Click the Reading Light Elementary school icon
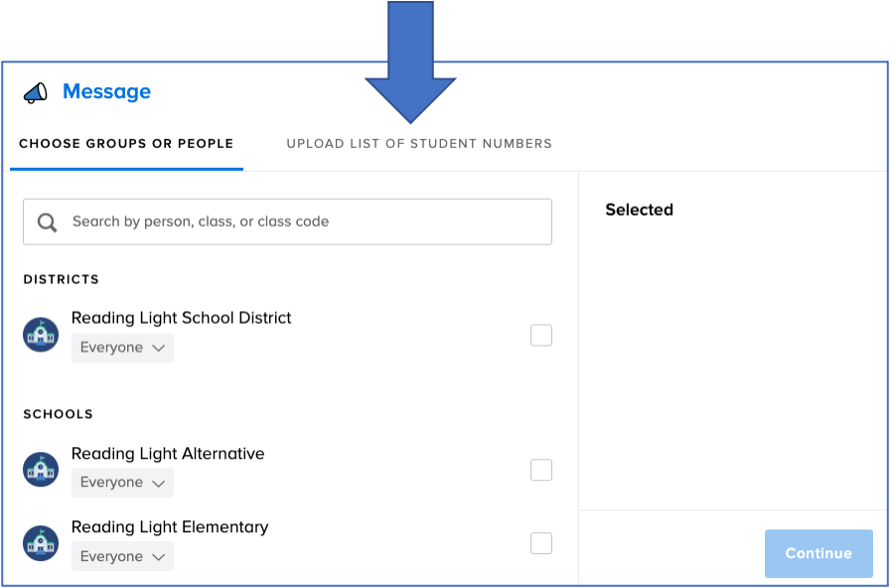The height and width of the screenshot is (588, 890). 41,543
